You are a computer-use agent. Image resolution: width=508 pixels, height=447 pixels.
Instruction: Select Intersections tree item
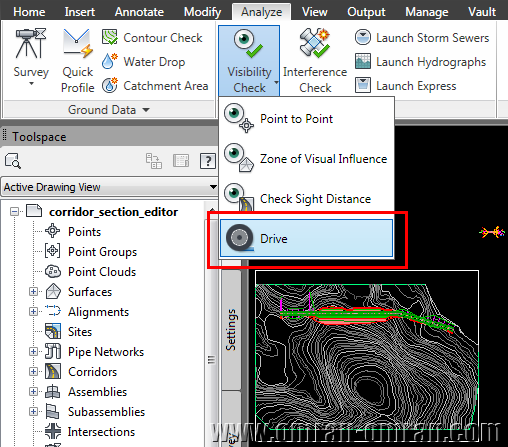(x=101, y=432)
